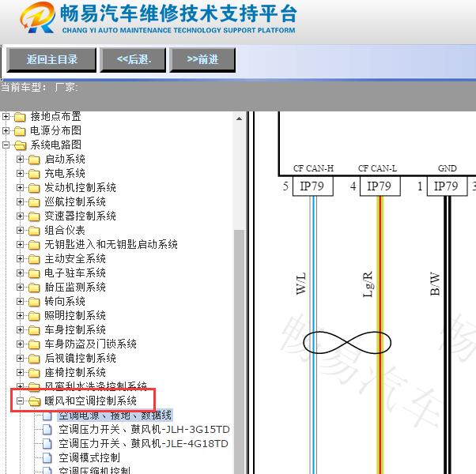Expand the 充电系统 tree node

click(x=20, y=173)
